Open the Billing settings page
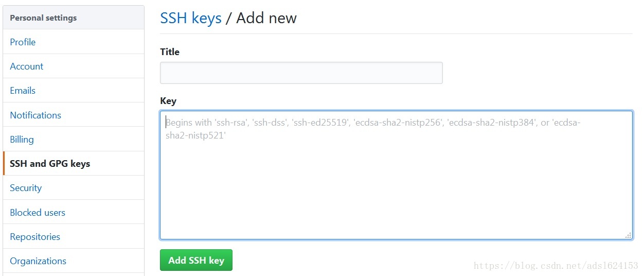 (22, 140)
